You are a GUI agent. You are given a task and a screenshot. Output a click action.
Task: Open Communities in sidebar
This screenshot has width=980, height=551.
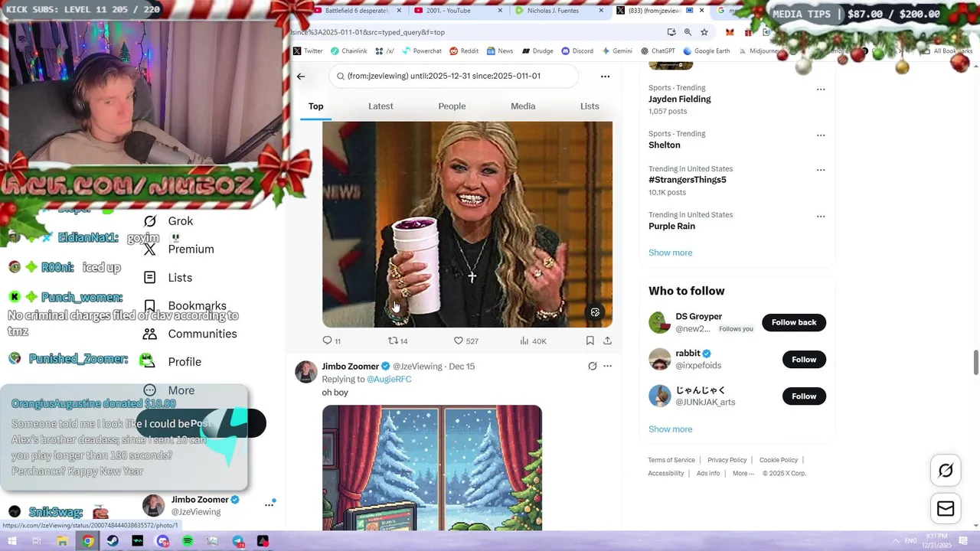pyautogui.click(x=190, y=334)
